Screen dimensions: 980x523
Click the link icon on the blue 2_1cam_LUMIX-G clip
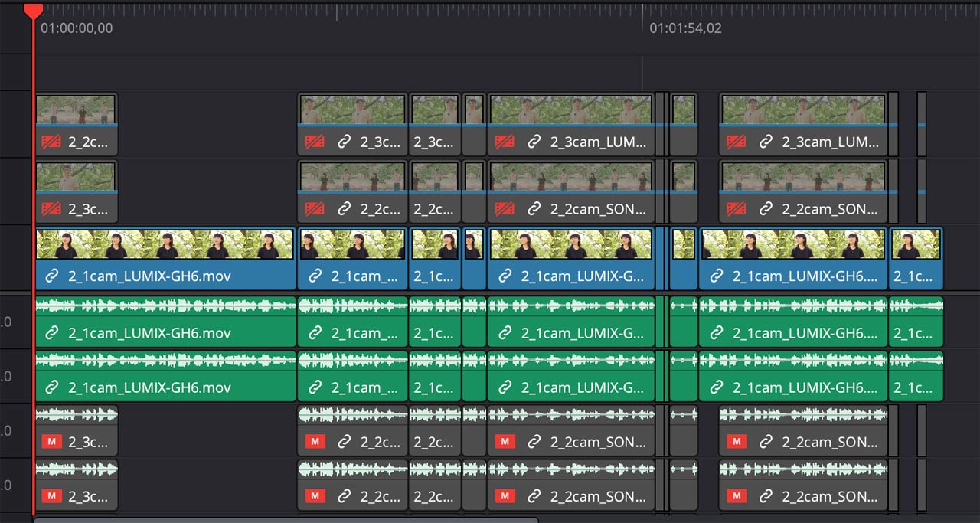[x=505, y=276]
